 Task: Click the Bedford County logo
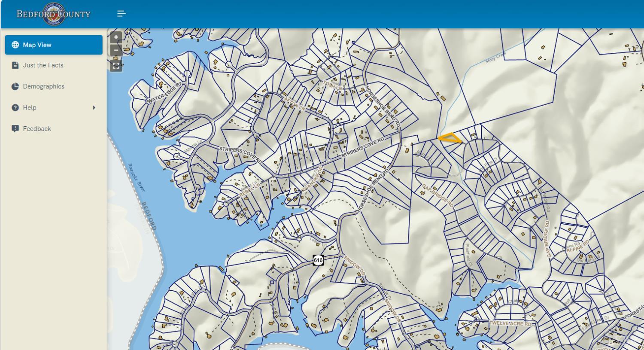coord(54,14)
